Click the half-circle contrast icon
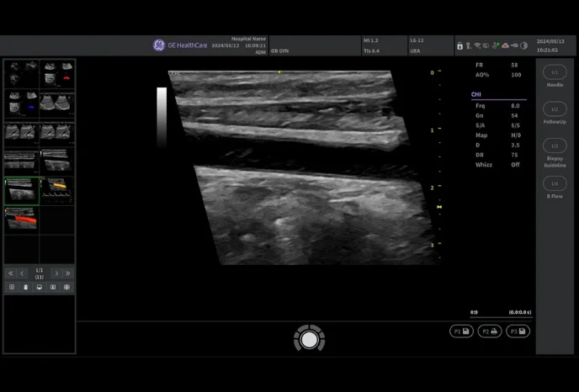 pyautogui.click(x=523, y=45)
